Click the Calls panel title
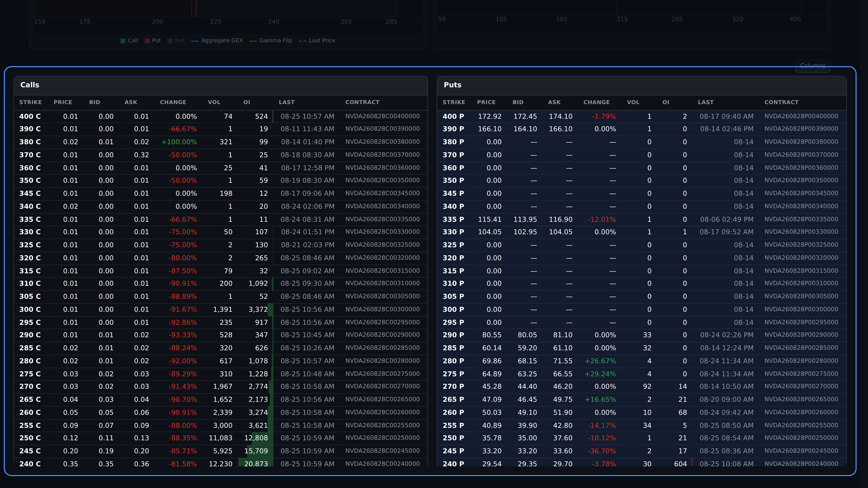Screen dimensions: 868x488 click(30, 85)
